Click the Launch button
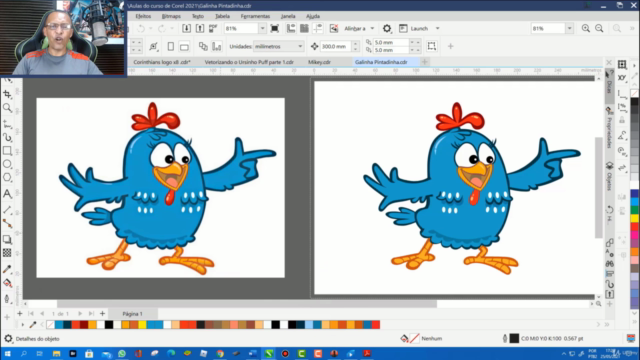Viewport: 640px width, 360px height. (x=414, y=28)
